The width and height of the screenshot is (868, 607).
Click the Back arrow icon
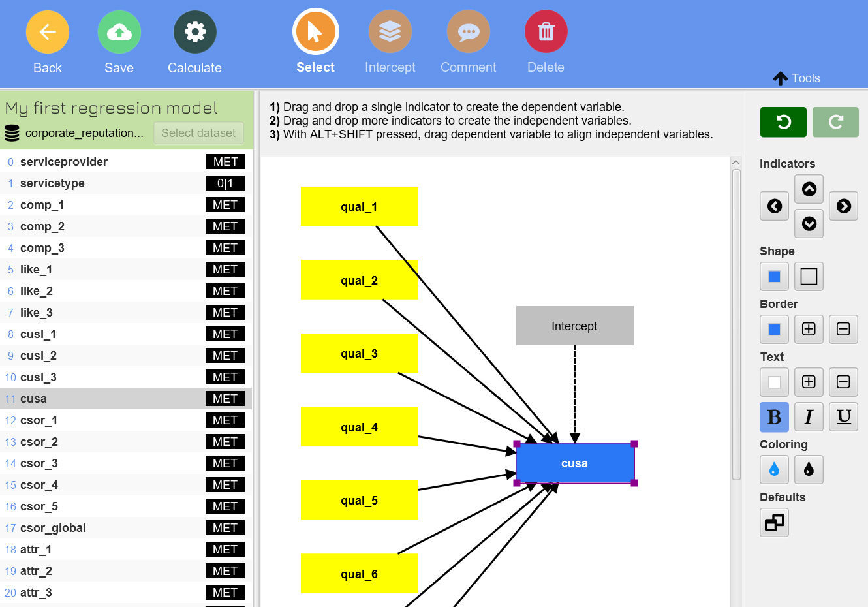tap(47, 32)
